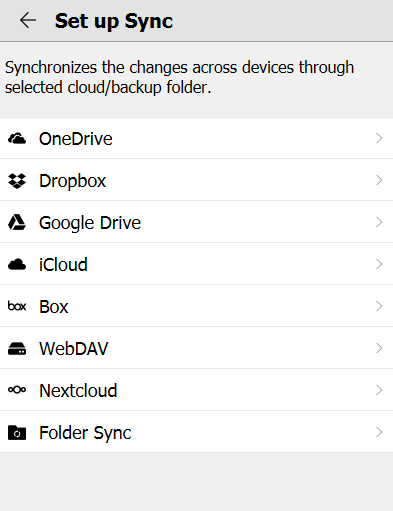Go back using the arrow icon
Image resolution: width=393 pixels, height=511 pixels.
(28, 21)
